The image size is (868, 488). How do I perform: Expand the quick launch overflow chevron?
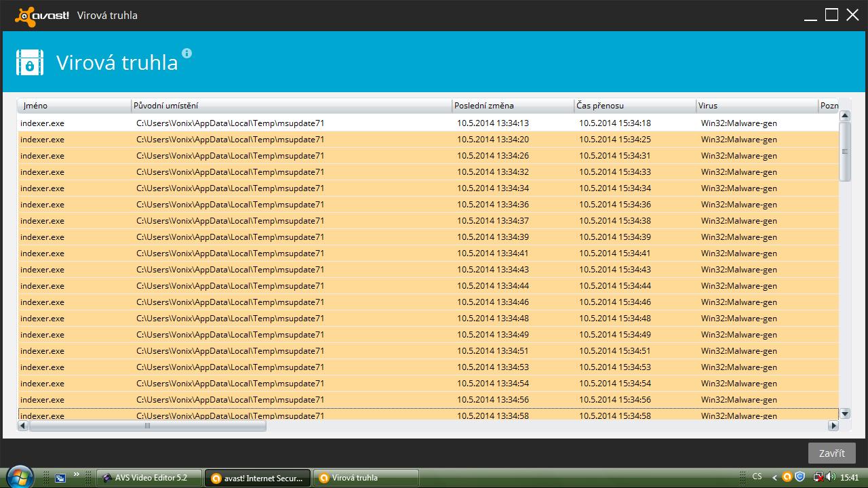pyautogui.click(x=76, y=474)
